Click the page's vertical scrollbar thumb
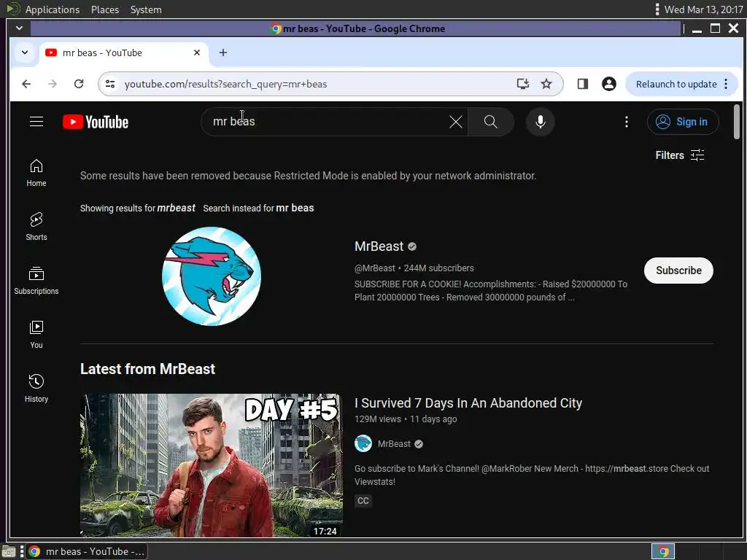This screenshot has width=747, height=560. click(x=737, y=122)
